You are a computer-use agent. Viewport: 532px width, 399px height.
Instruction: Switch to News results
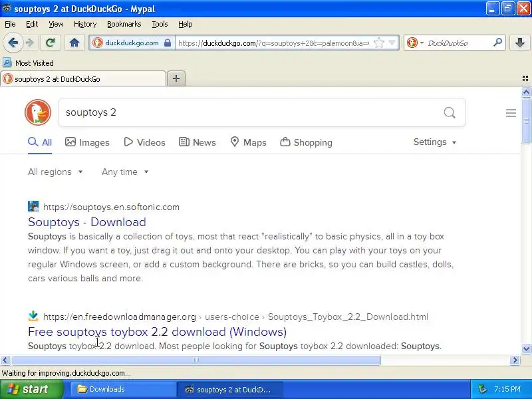[198, 142]
